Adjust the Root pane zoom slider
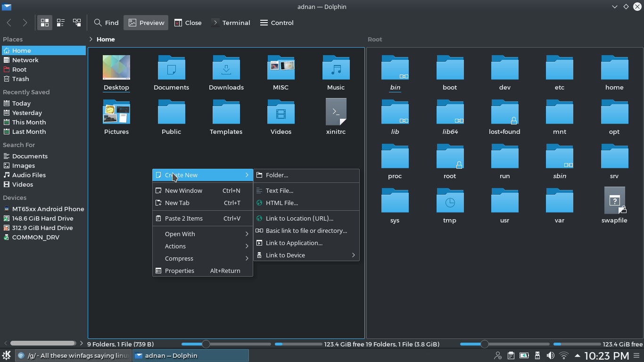Screen dimensions: 644x362 484,344
